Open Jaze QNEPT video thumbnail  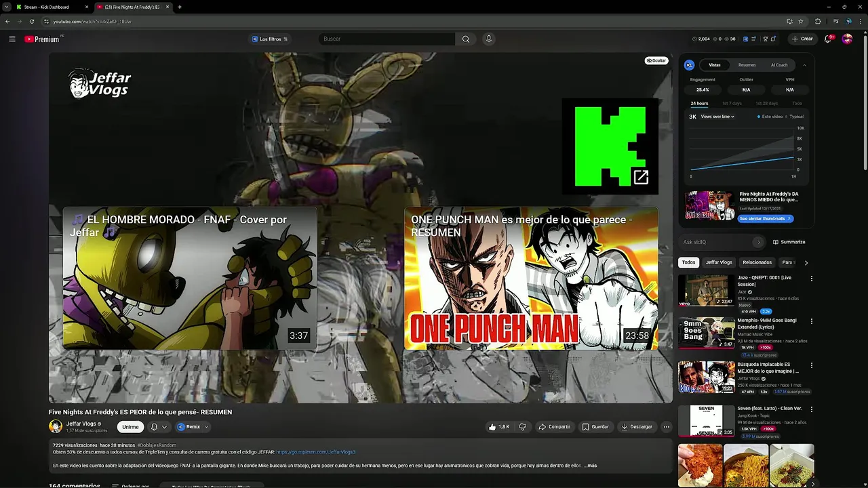(707, 290)
